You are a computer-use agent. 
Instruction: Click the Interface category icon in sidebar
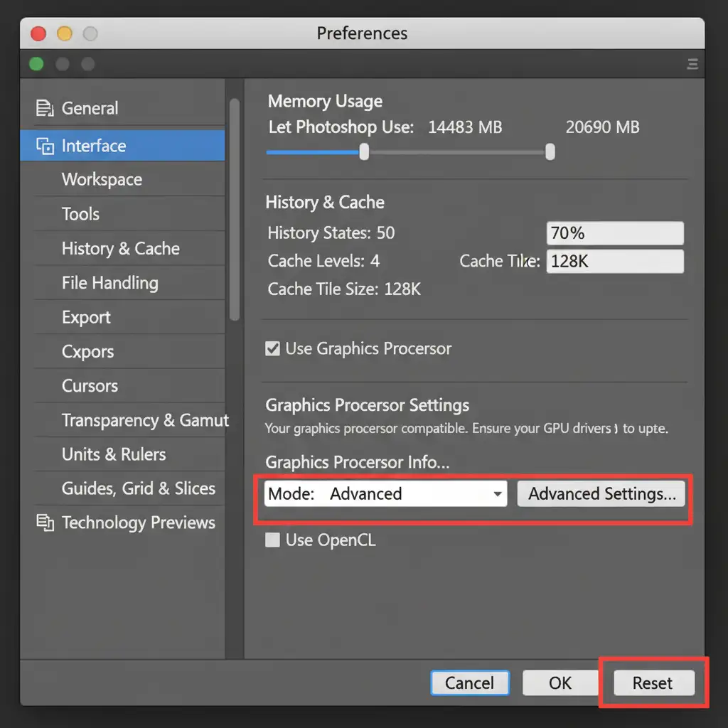pyautogui.click(x=45, y=146)
